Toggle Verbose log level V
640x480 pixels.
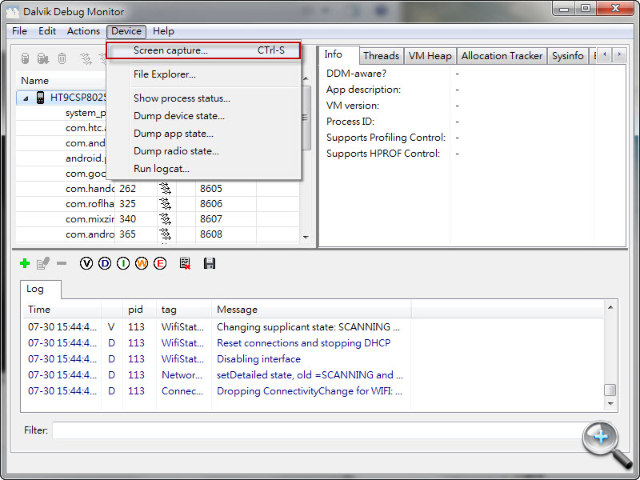pyautogui.click(x=86, y=264)
